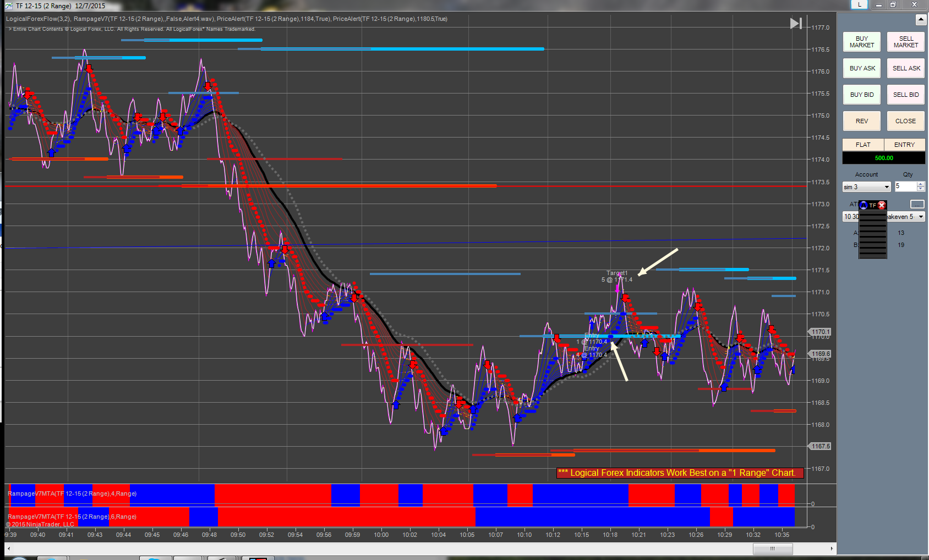Click the 09:40 time axis label

pos(38,535)
